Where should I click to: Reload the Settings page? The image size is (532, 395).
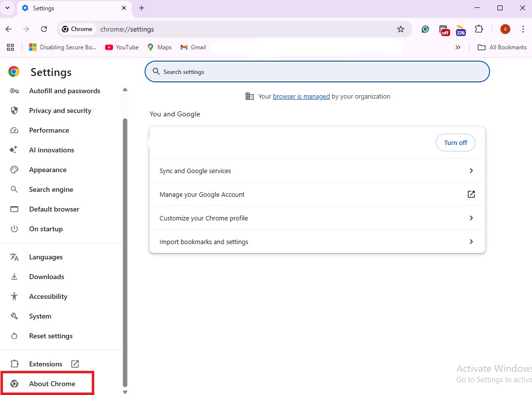pyautogui.click(x=44, y=29)
